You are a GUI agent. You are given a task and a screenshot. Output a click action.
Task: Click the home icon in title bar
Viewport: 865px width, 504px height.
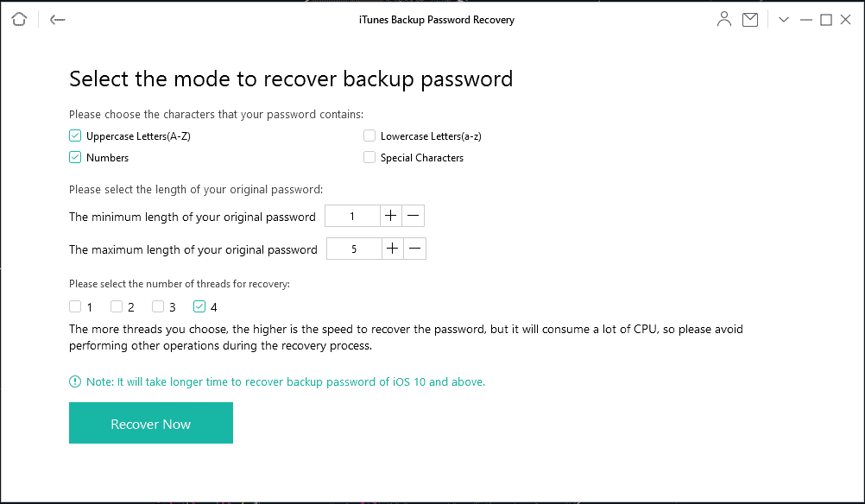point(20,19)
